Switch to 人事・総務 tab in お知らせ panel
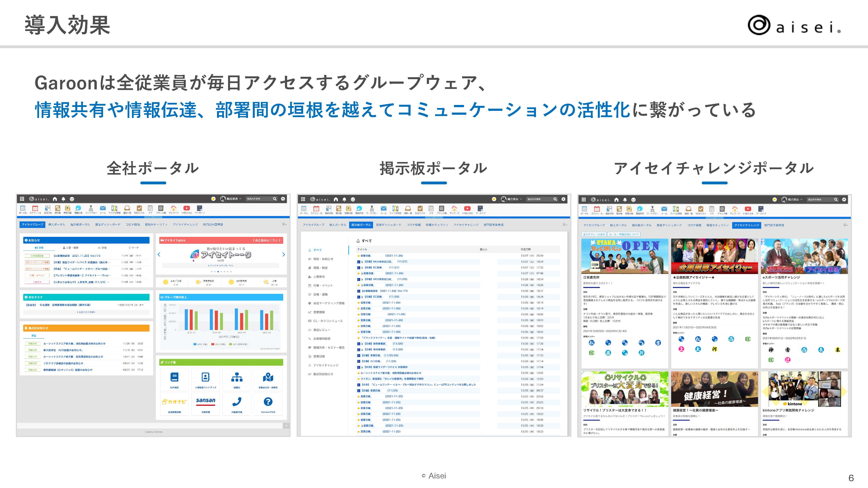This screenshot has height=488, width=868. 71,247
